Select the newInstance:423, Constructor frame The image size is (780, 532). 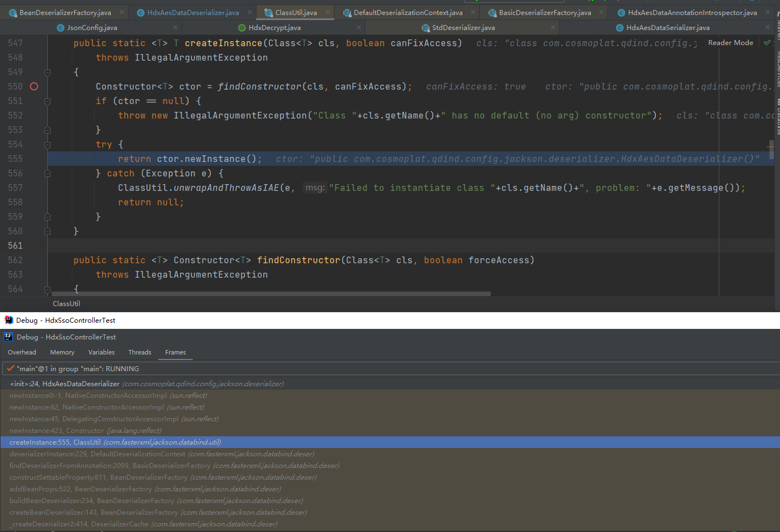390,430
